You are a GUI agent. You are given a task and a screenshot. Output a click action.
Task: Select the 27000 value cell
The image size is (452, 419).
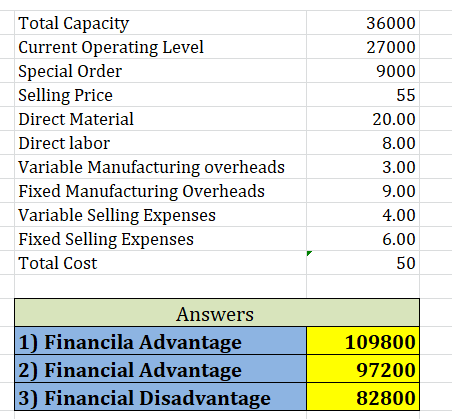click(x=363, y=47)
